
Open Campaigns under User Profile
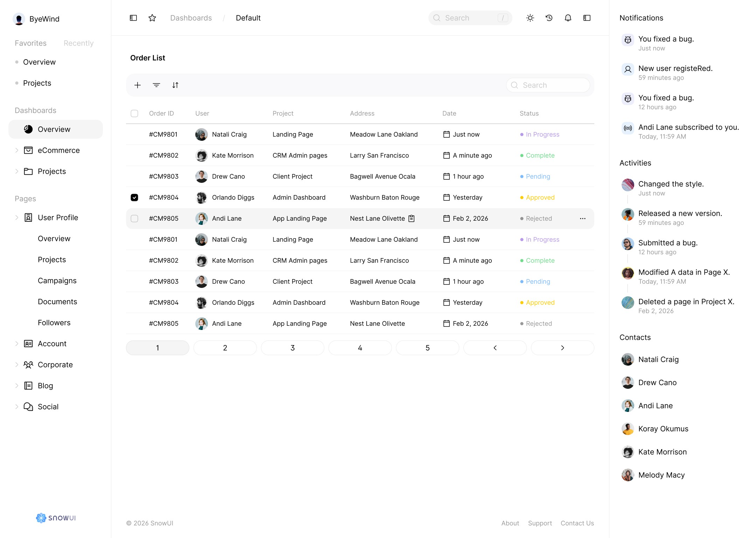(57, 281)
